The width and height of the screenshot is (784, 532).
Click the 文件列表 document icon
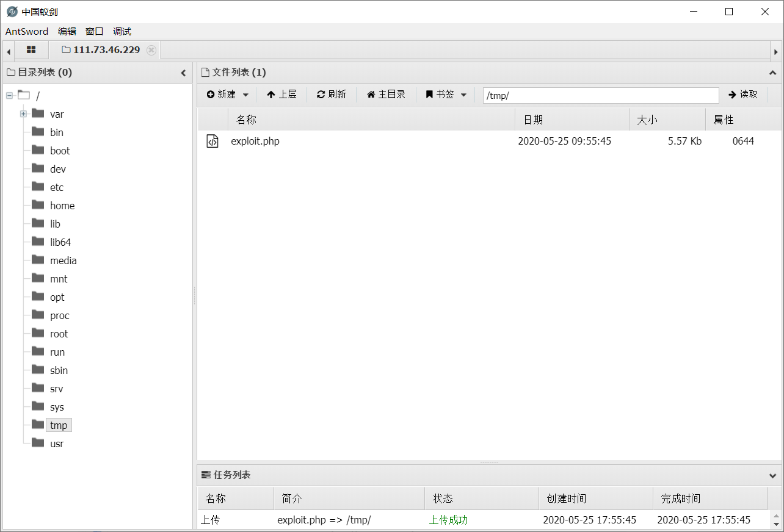pos(205,72)
